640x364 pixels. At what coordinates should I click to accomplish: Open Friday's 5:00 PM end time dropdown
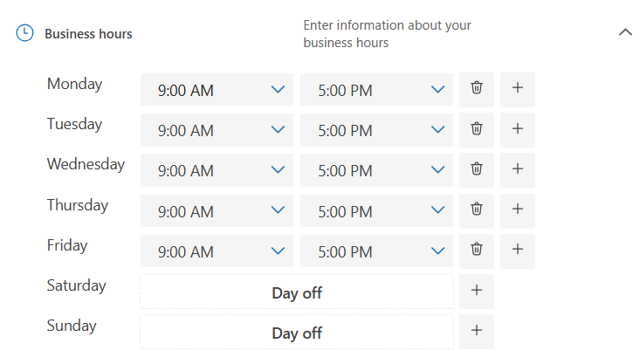point(376,251)
